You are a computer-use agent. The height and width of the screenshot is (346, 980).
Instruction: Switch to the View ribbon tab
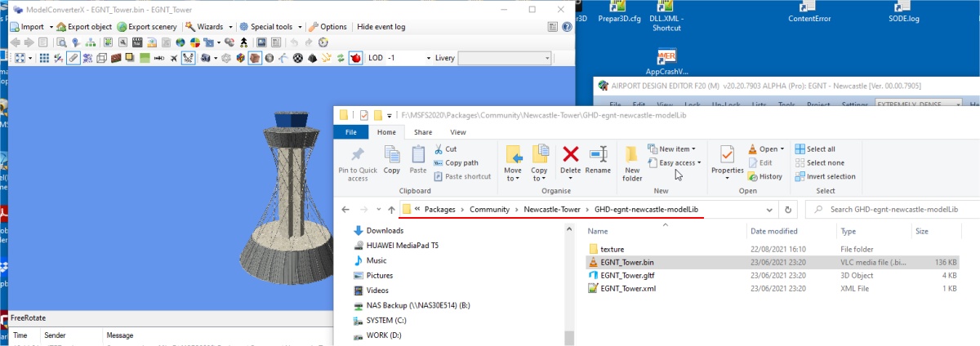pyautogui.click(x=458, y=131)
